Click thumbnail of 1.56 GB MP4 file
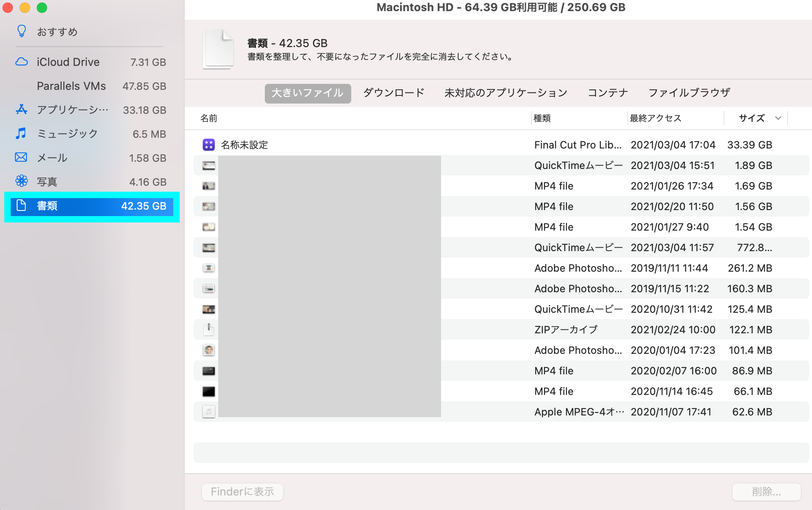Image resolution: width=812 pixels, height=510 pixels. [x=208, y=206]
